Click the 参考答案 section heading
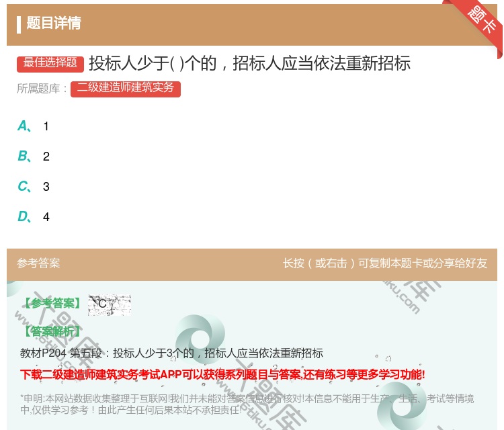 [38, 263]
